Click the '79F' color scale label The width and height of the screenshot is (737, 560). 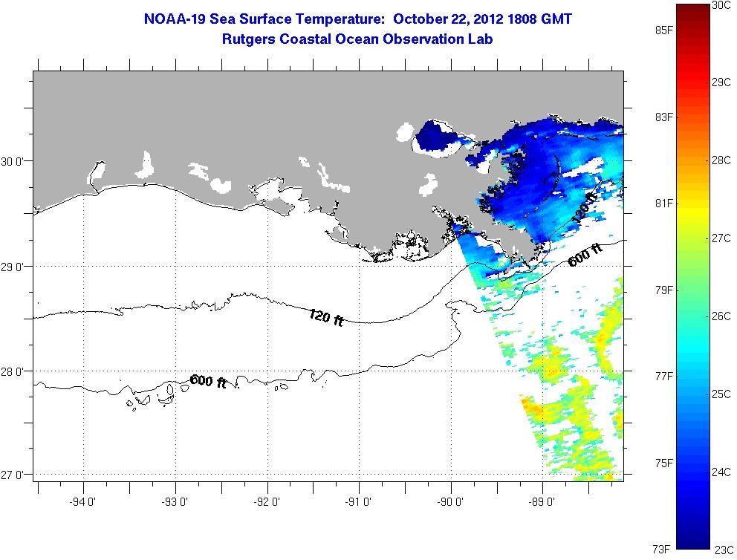(x=663, y=290)
